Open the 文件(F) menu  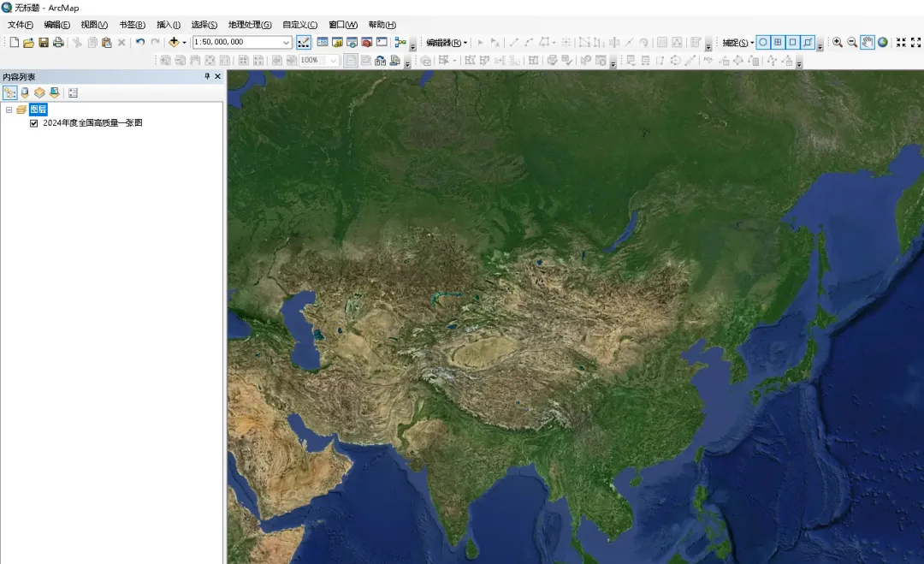point(20,25)
